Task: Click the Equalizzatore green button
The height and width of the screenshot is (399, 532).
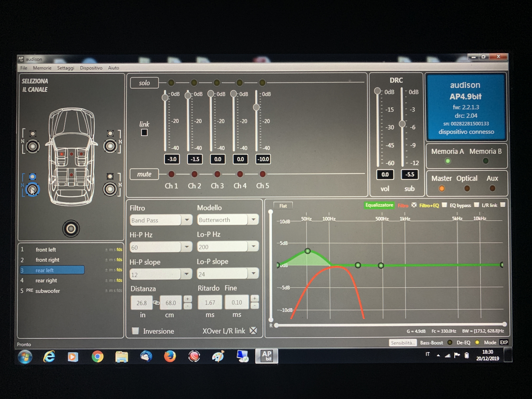Action: [379, 205]
